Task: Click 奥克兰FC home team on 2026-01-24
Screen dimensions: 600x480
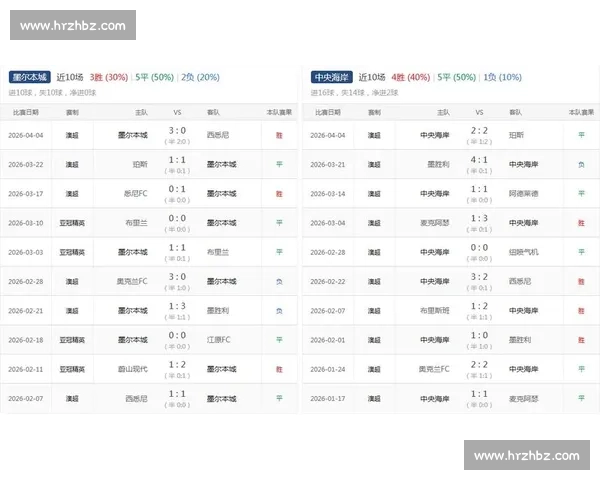Action: (434, 369)
